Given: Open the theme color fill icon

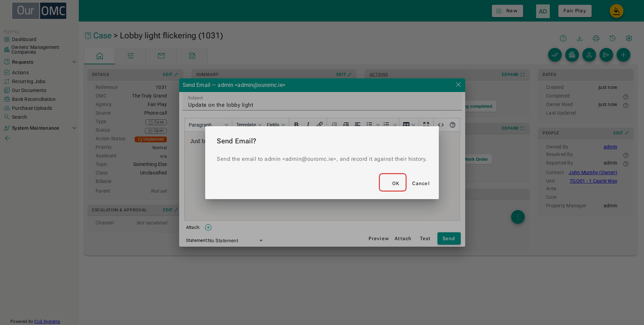Looking at the screenshot, I should coord(617,11).
